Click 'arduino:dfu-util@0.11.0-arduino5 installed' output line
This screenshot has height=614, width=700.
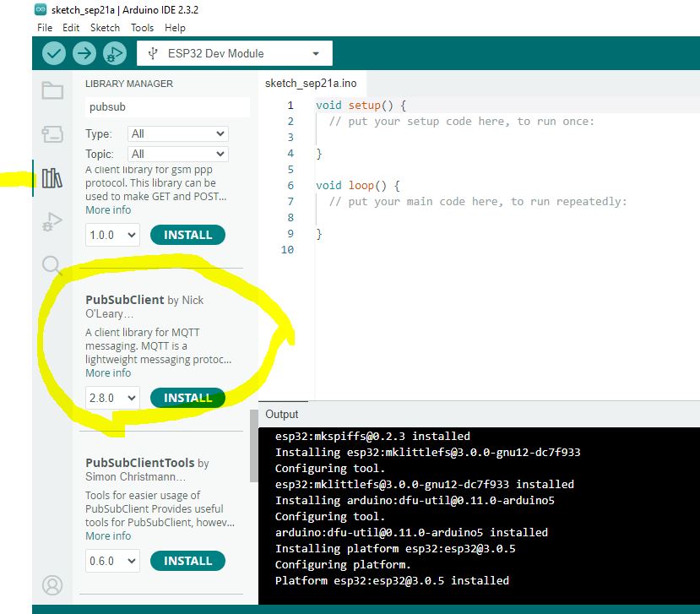pos(411,532)
